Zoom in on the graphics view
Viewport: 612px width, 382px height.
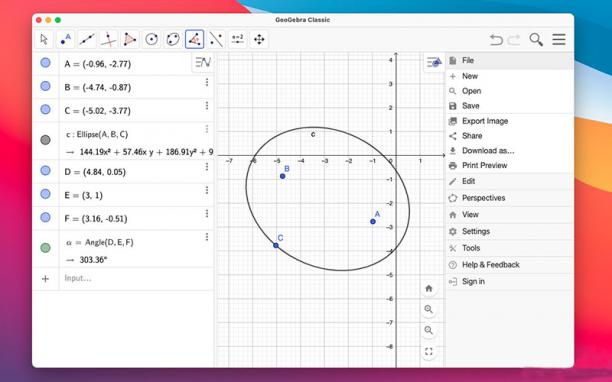tap(429, 309)
